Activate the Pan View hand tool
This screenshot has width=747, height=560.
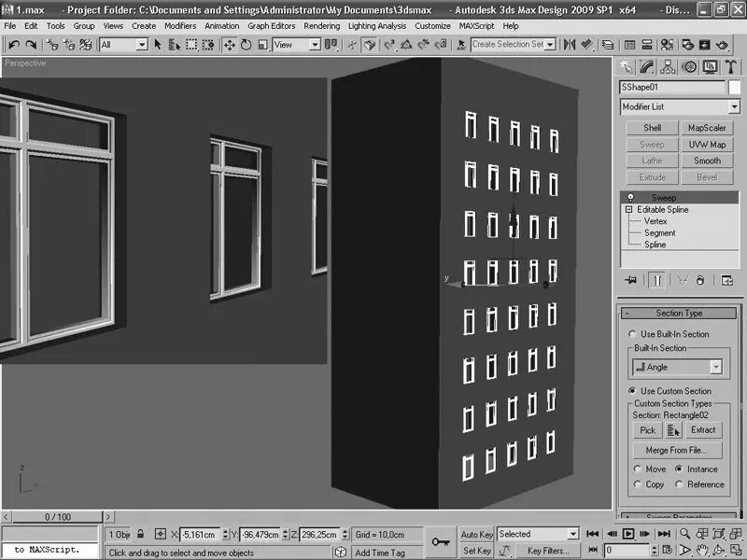point(702,551)
